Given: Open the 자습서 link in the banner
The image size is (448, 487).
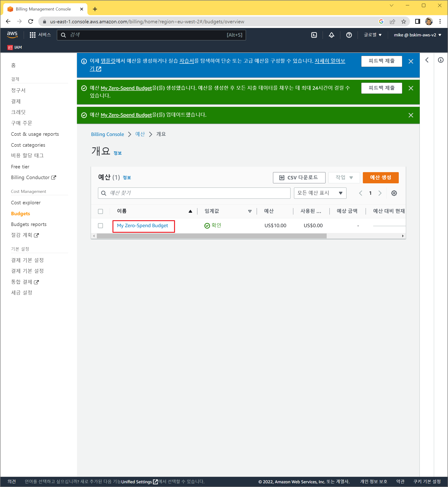Looking at the screenshot, I should (x=187, y=61).
